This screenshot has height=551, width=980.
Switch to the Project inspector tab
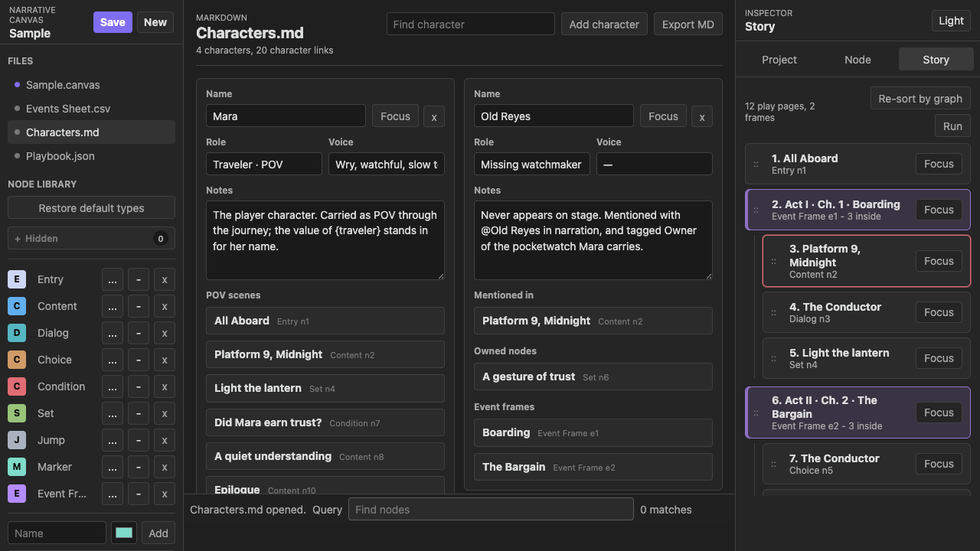pyautogui.click(x=779, y=60)
